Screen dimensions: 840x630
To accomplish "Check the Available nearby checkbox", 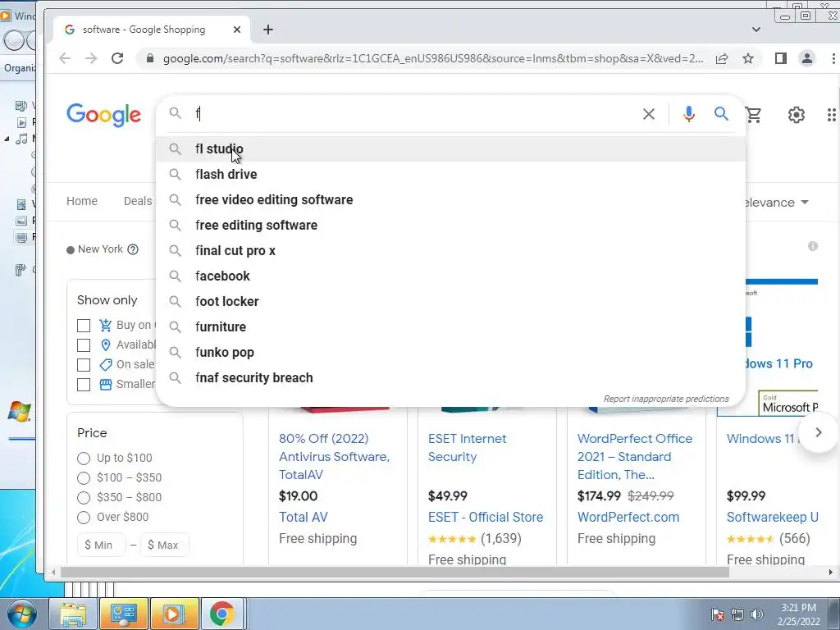I will click(84, 345).
